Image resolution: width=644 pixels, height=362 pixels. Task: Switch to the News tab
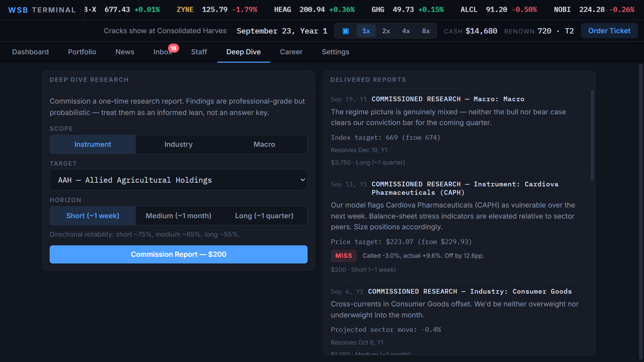coord(125,52)
